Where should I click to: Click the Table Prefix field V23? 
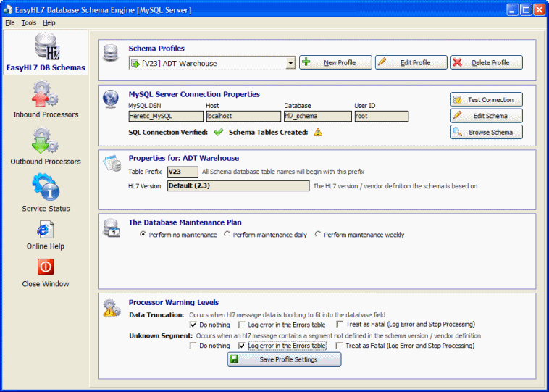click(x=183, y=172)
